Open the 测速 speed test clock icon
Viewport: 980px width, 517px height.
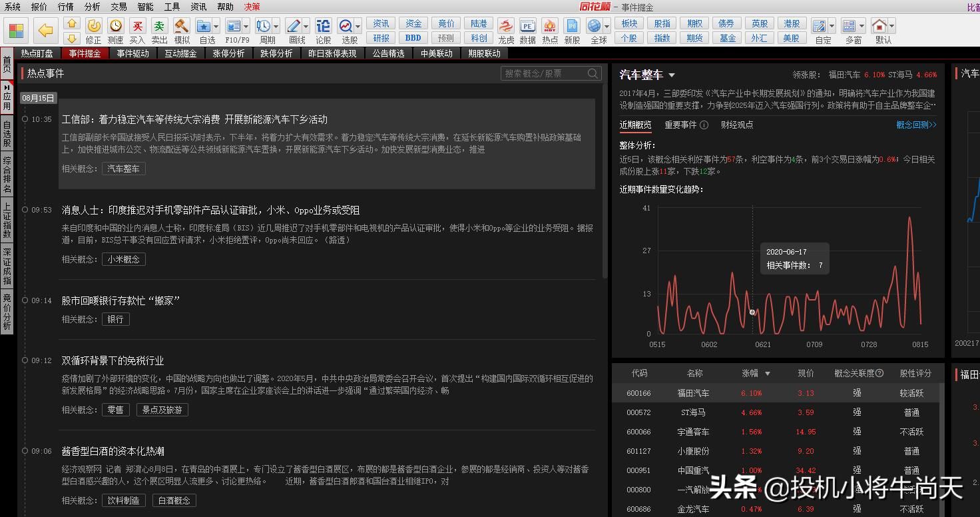click(x=116, y=26)
